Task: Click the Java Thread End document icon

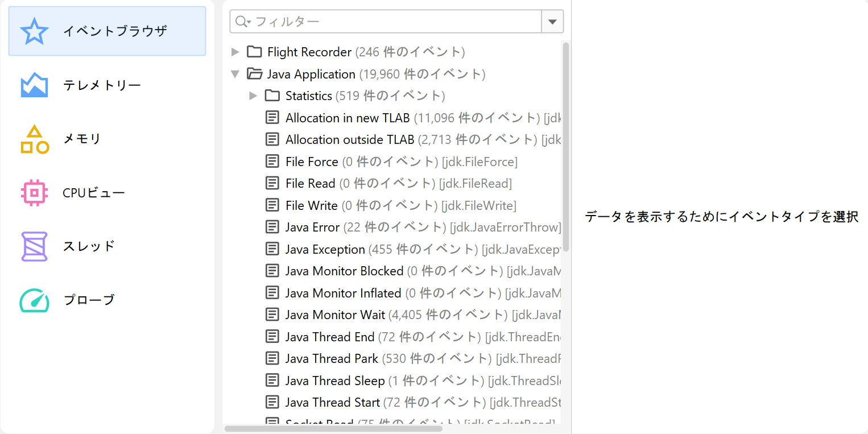Action: (273, 337)
